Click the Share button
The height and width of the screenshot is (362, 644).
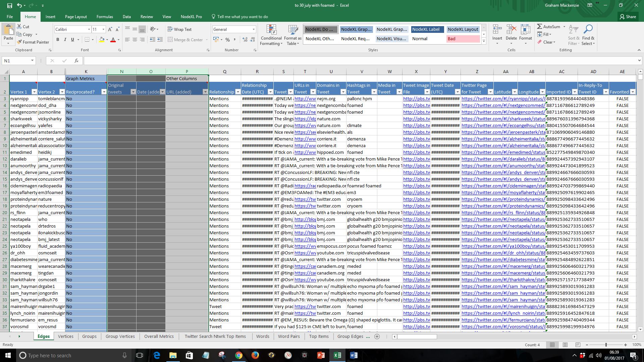pyautogui.click(x=628, y=17)
